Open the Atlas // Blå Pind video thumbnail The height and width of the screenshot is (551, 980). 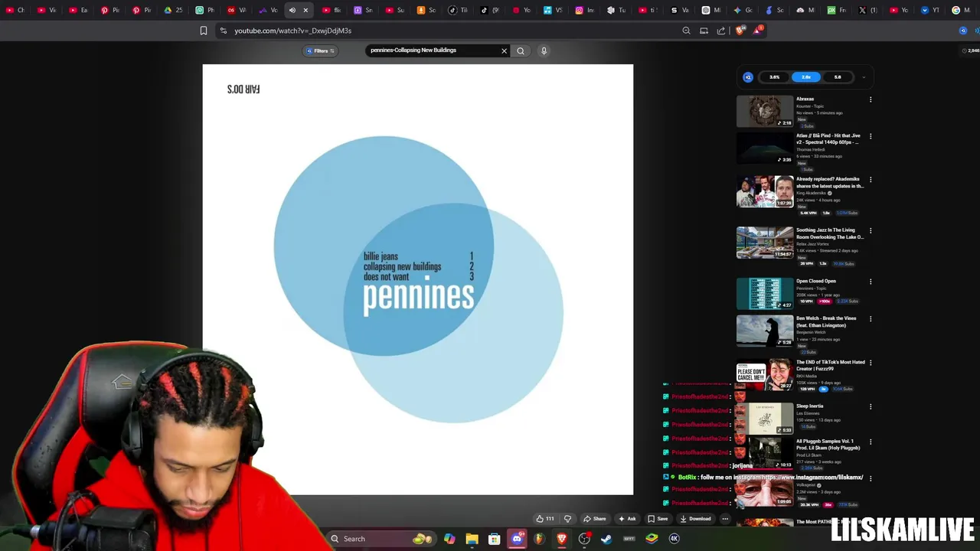pos(765,148)
